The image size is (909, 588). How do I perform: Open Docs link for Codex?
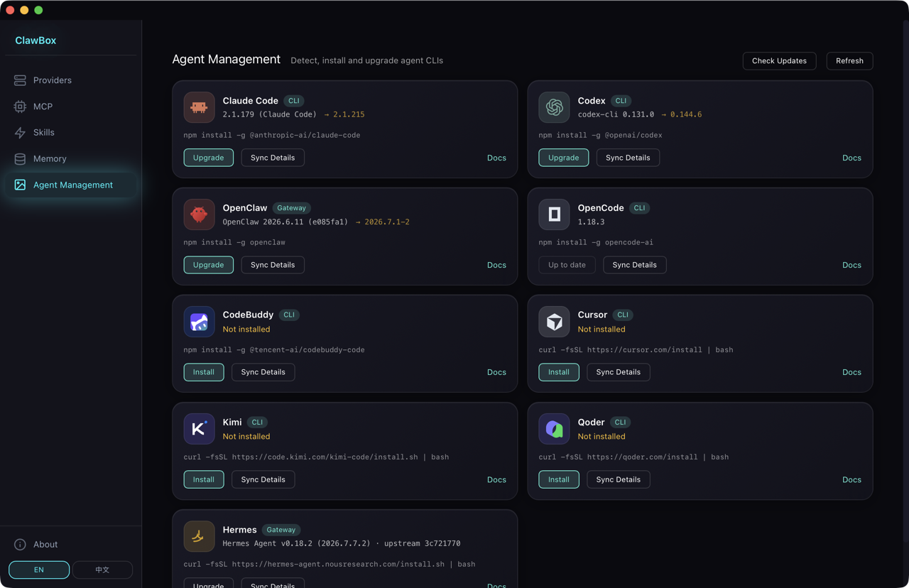(x=851, y=158)
